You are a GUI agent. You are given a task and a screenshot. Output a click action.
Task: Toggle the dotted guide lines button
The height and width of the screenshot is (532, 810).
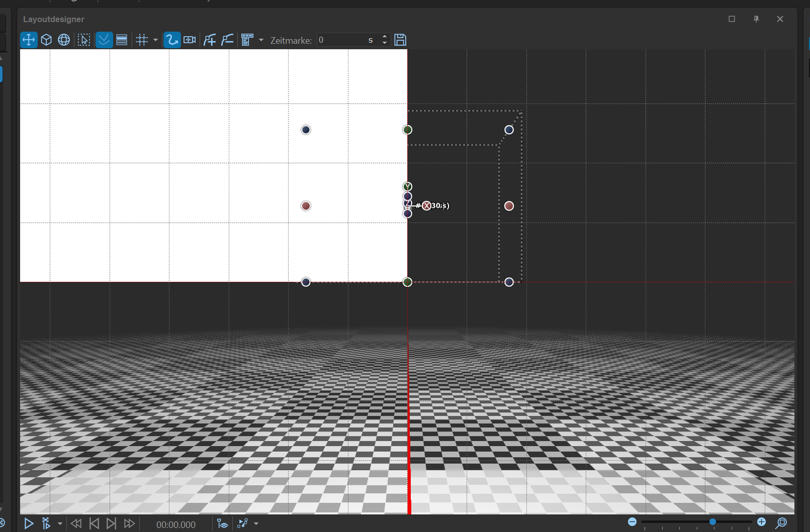point(104,40)
